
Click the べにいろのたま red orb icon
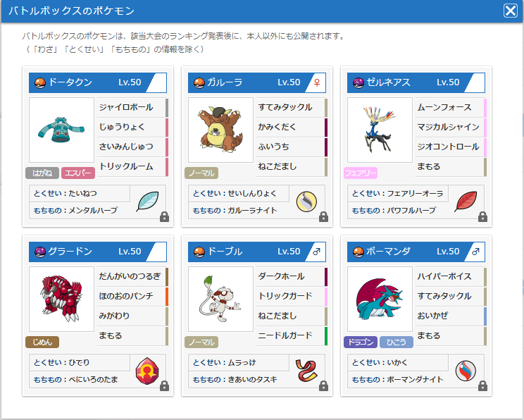tap(147, 371)
